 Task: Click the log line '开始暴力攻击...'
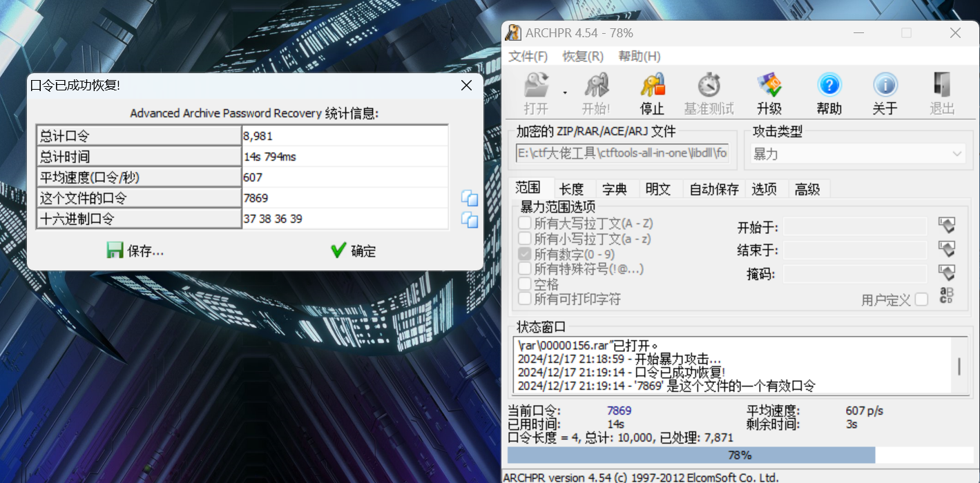point(619,359)
